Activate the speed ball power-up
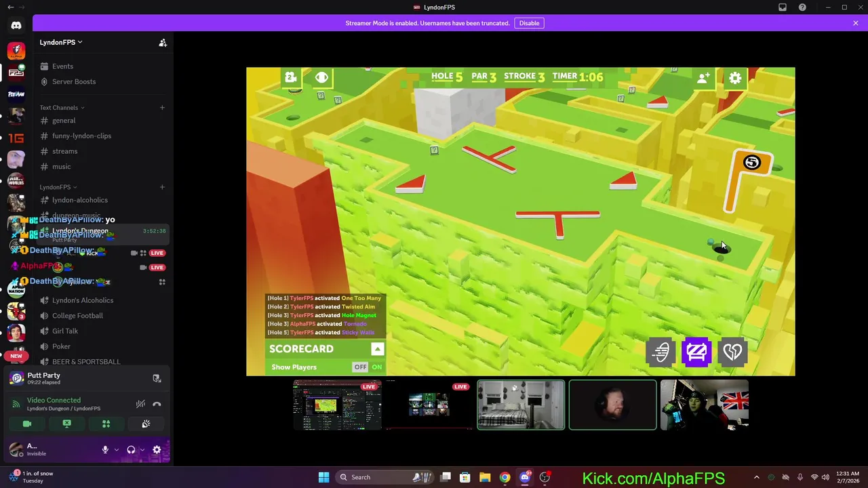The image size is (868, 488). (x=661, y=352)
